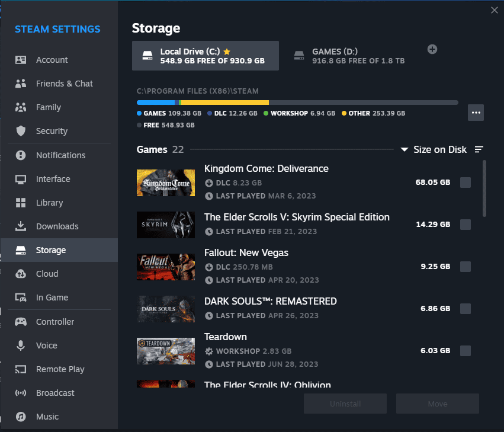
Task: Enable the Teardown checkbox
Action: (466, 351)
